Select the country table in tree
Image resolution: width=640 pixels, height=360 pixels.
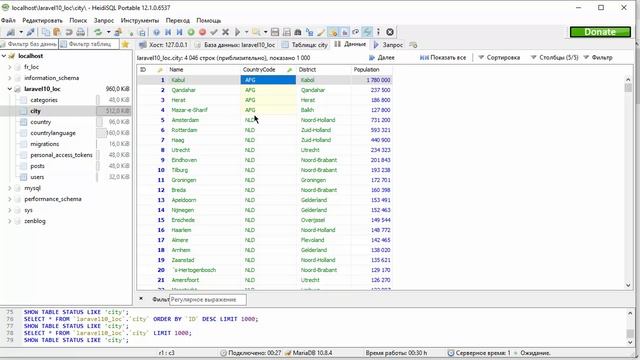point(41,122)
